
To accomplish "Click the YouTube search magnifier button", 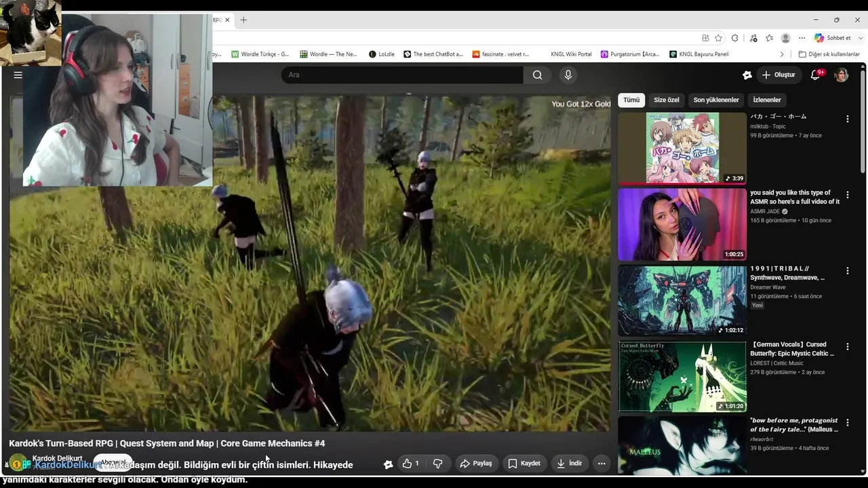I will pyautogui.click(x=537, y=75).
